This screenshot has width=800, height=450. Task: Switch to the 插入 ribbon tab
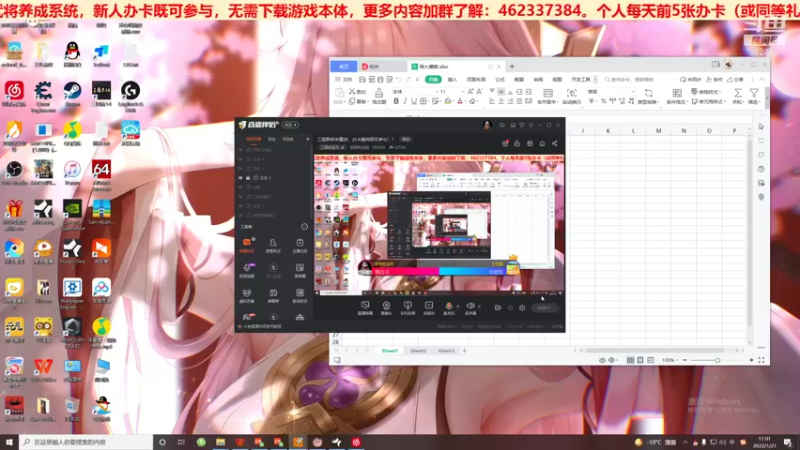452,80
